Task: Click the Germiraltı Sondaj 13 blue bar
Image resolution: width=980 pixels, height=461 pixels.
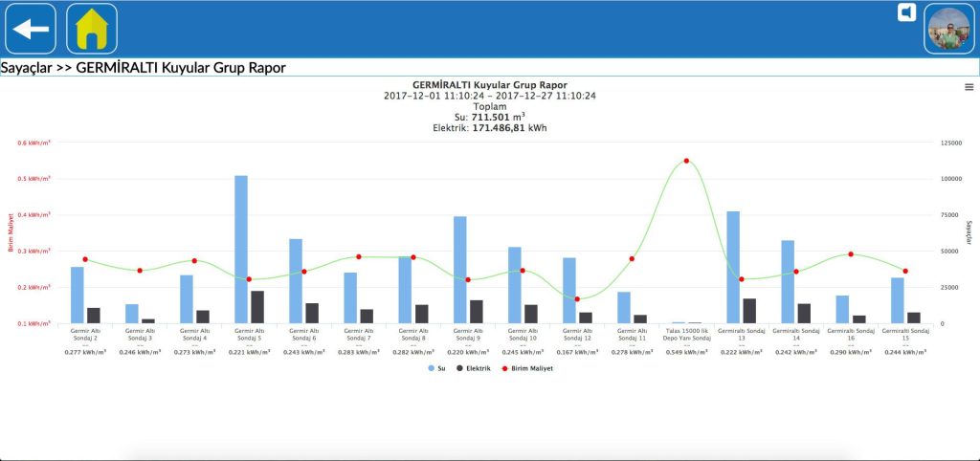Action: [733, 268]
